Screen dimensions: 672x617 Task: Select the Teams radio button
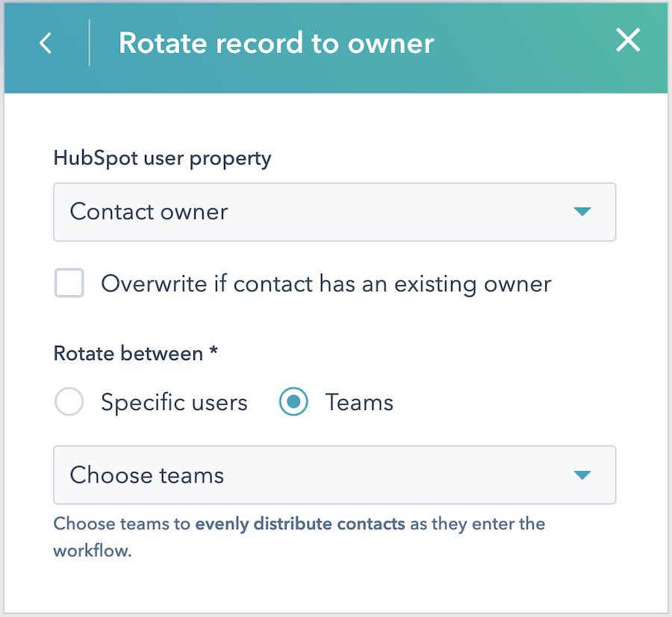pyautogui.click(x=293, y=402)
